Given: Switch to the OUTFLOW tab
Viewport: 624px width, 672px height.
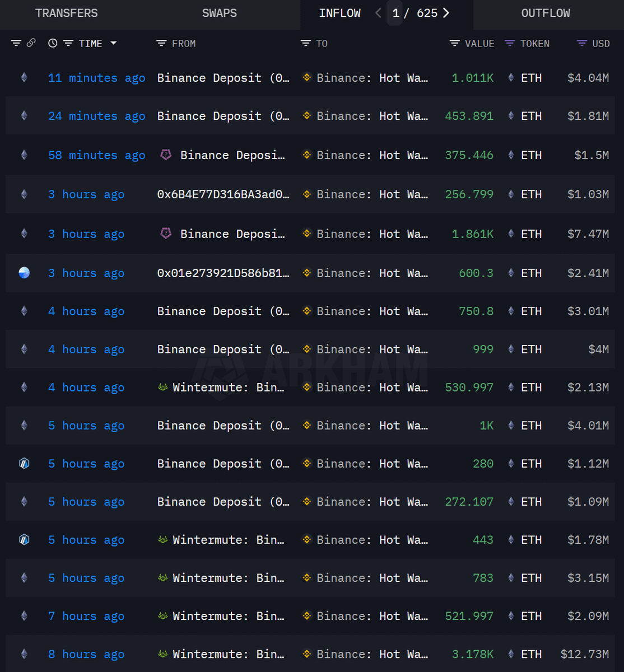Looking at the screenshot, I should (x=546, y=13).
